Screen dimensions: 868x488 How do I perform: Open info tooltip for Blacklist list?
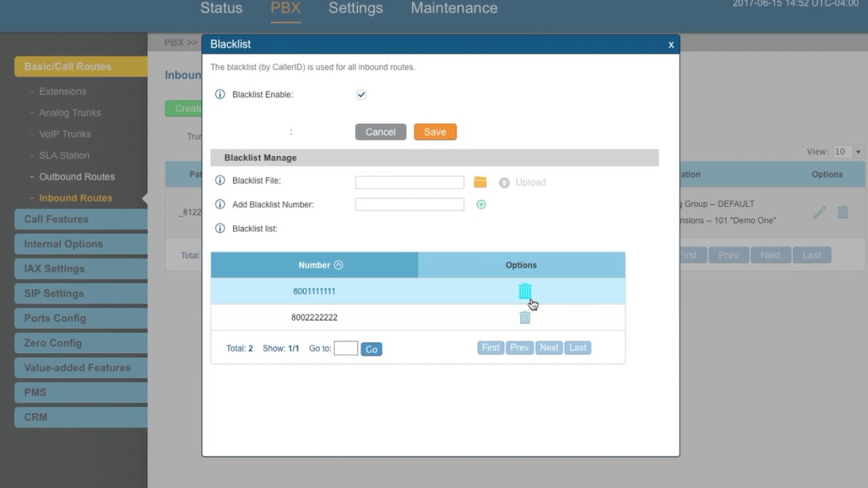[220, 228]
